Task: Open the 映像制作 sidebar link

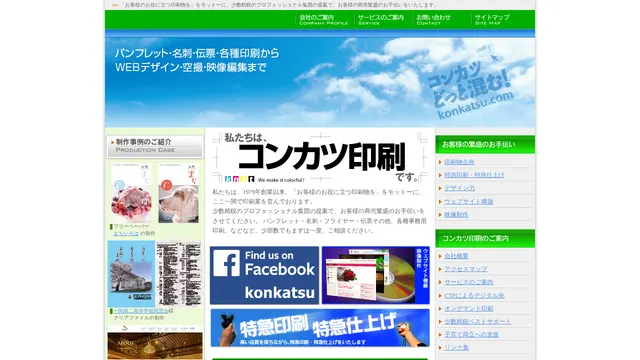Action: tap(456, 215)
